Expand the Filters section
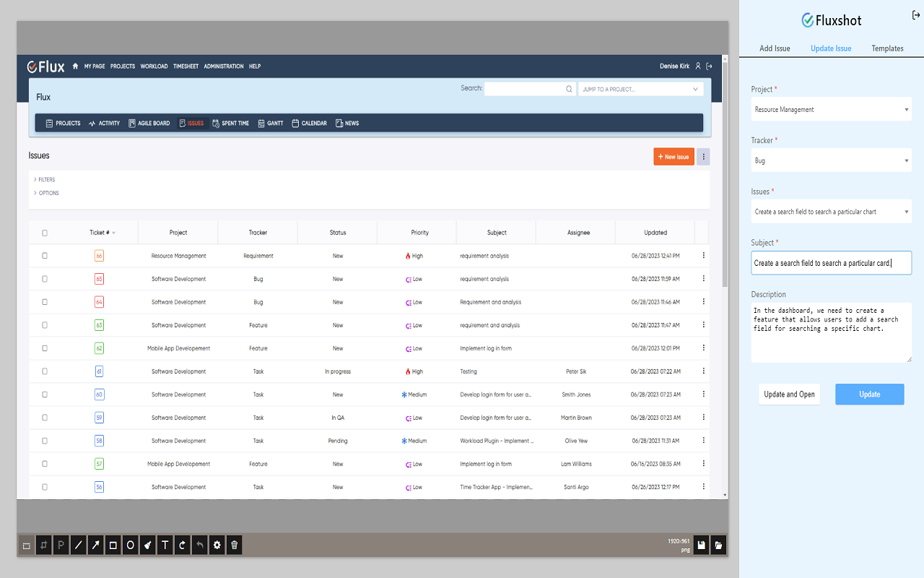The height and width of the screenshot is (578, 924). (44, 179)
